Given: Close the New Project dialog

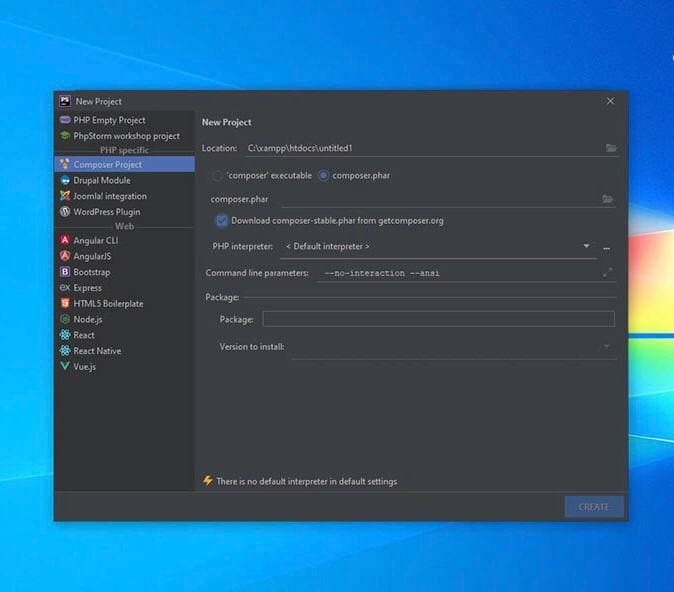Looking at the screenshot, I should [610, 101].
